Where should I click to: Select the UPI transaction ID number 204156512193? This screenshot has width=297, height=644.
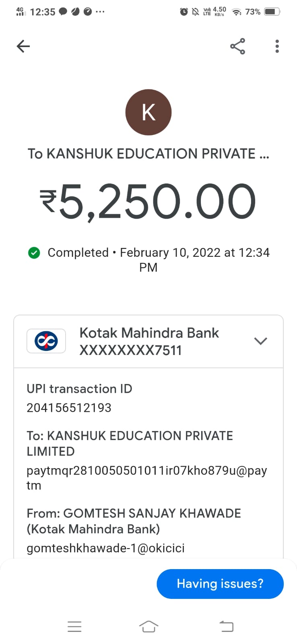tap(69, 408)
